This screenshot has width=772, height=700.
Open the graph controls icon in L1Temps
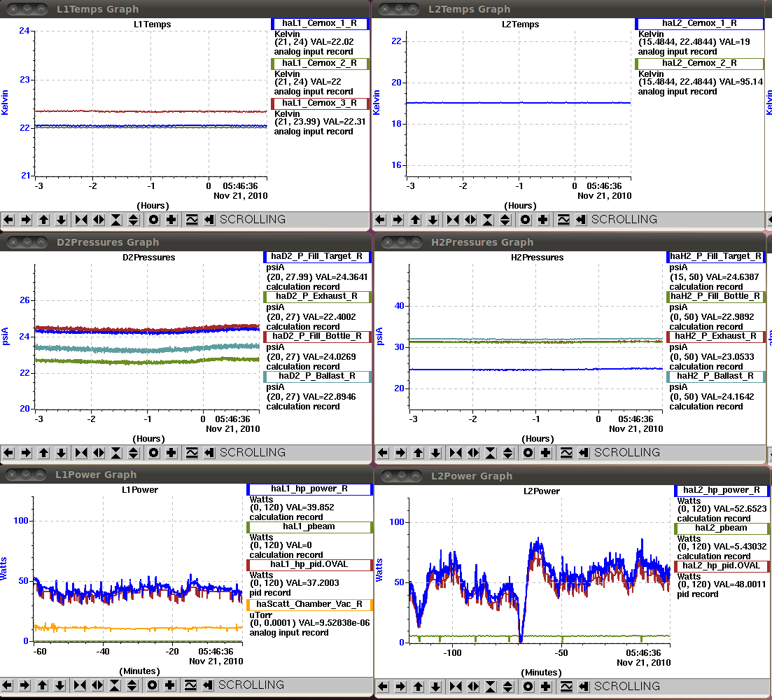click(x=192, y=220)
